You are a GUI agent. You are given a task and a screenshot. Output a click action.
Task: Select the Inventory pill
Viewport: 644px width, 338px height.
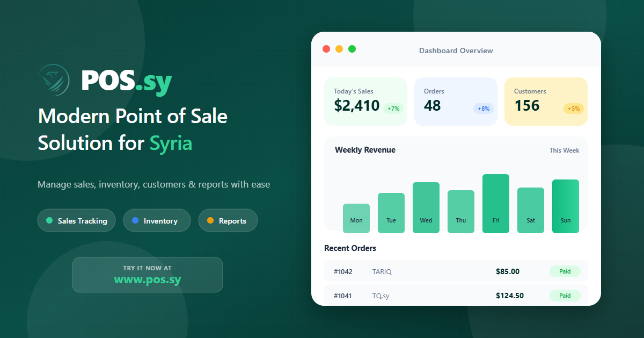(157, 220)
